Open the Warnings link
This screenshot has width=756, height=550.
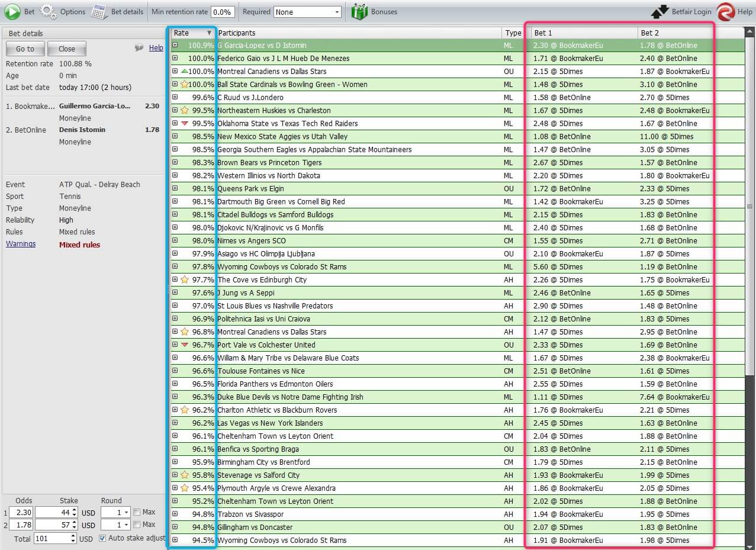click(x=21, y=244)
